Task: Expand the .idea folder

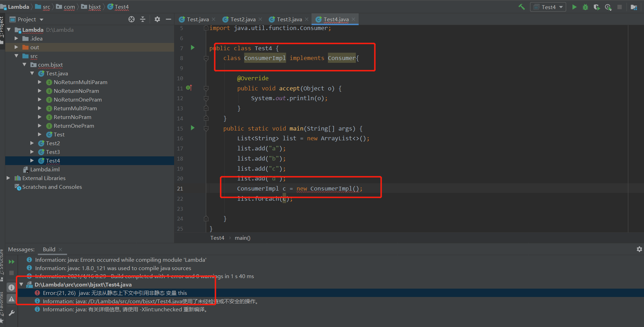Action: coord(16,38)
